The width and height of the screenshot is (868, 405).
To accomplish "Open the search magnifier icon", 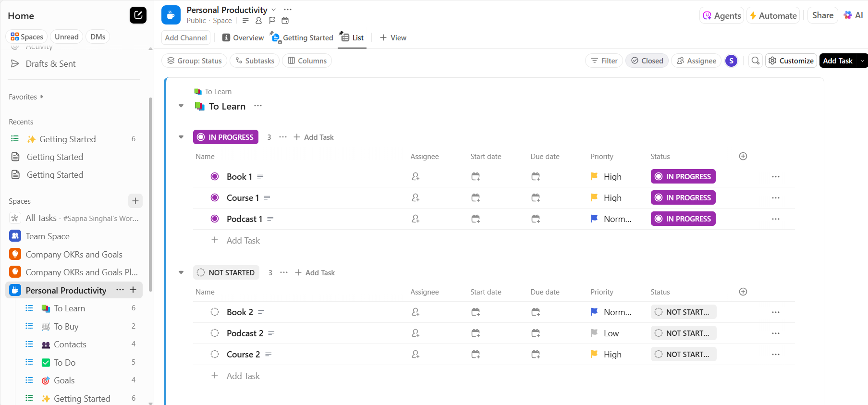I will [x=756, y=61].
